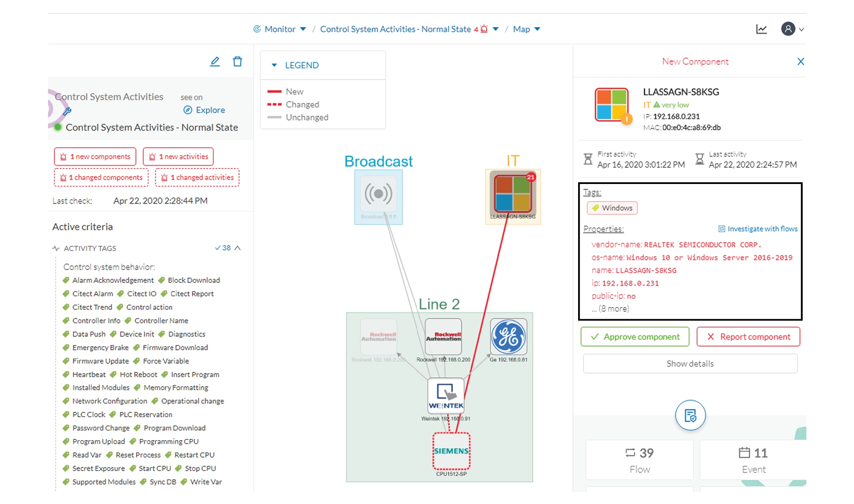
Task: Select the Broadcast node icon on map
Action: click(x=379, y=194)
